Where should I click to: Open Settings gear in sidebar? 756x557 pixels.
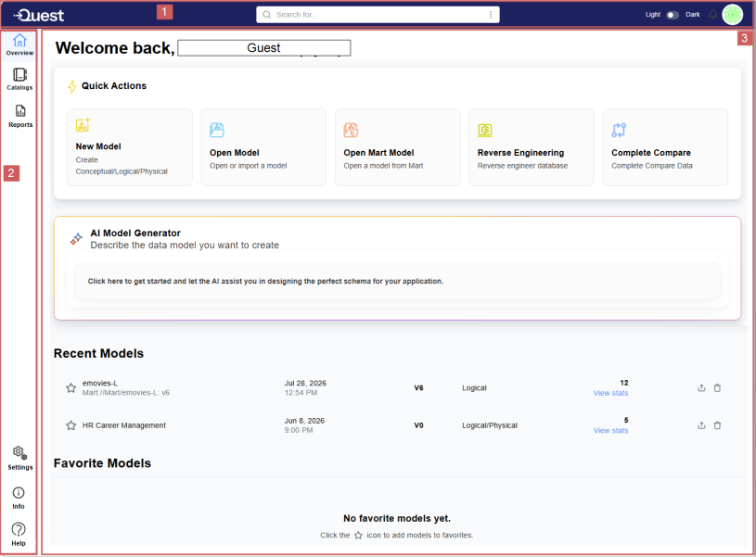[19, 453]
